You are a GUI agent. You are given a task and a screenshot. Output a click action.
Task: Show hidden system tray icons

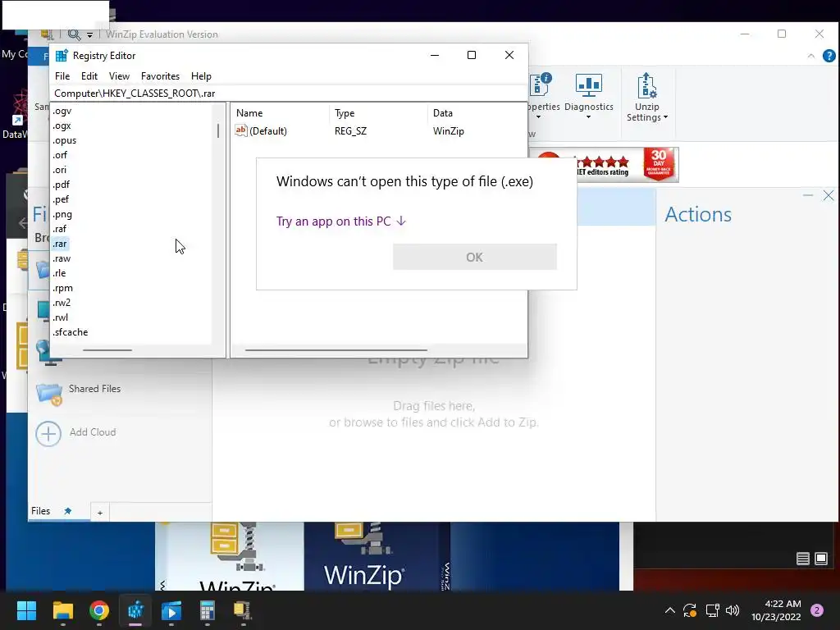[x=669, y=610]
